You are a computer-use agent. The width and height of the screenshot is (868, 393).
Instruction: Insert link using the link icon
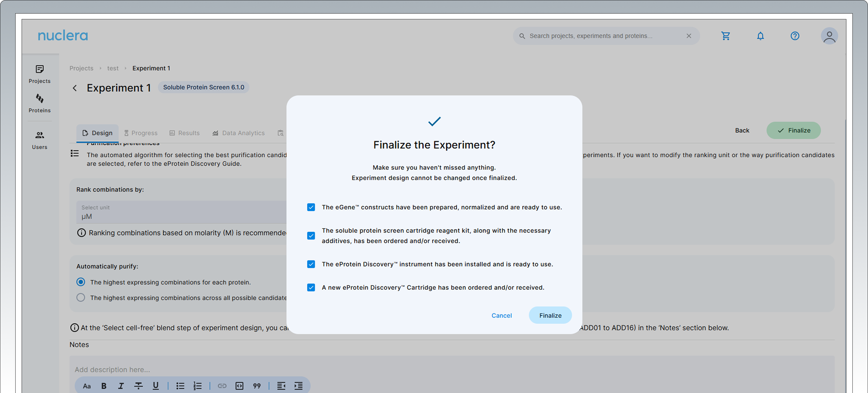tap(222, 385)
